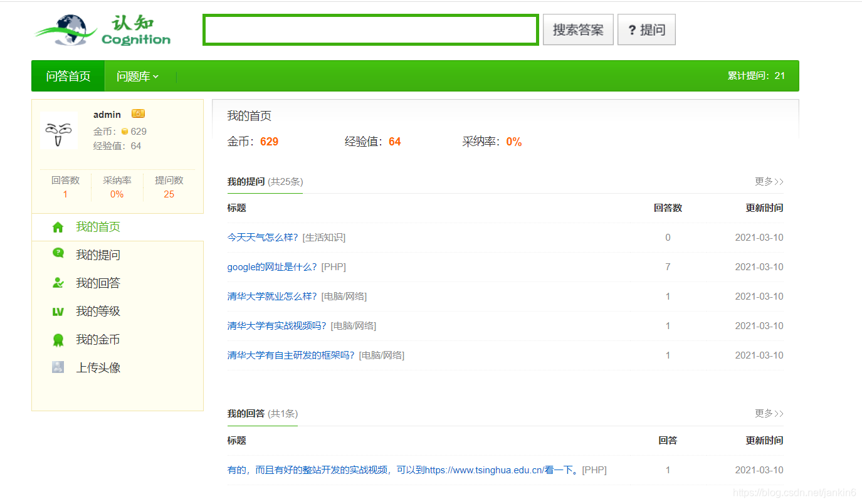This screenshot has height=504, width=862.
Task: Click the level badge next to admin
Action: 138,113
